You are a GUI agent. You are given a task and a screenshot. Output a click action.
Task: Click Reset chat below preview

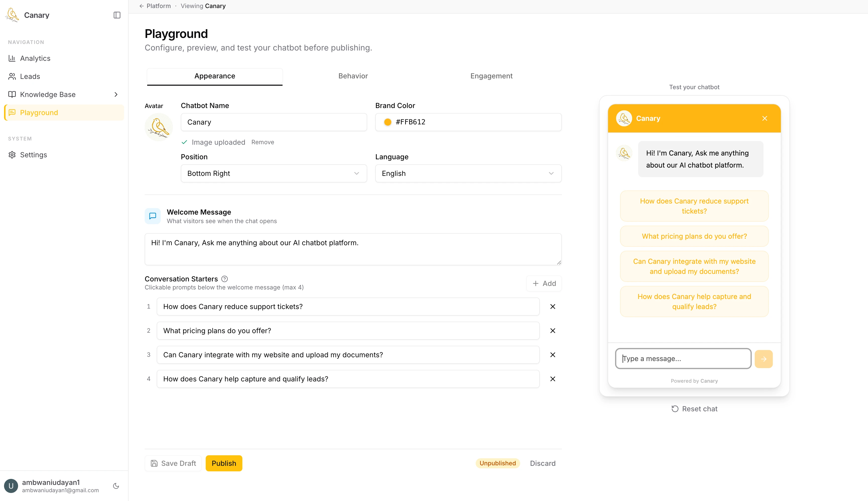694,409
